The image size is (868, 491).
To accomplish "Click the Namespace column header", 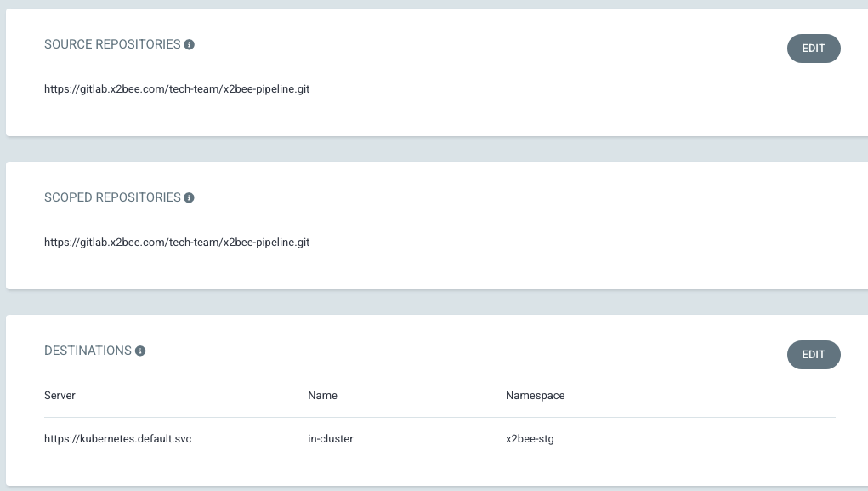I will 535,396.
